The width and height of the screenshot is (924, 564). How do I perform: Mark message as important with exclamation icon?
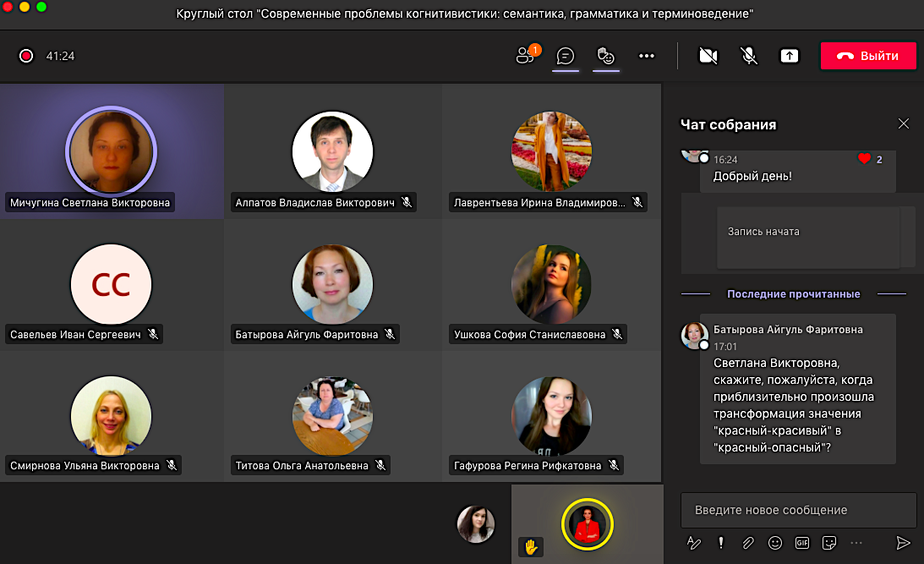[x=721, y=543]
